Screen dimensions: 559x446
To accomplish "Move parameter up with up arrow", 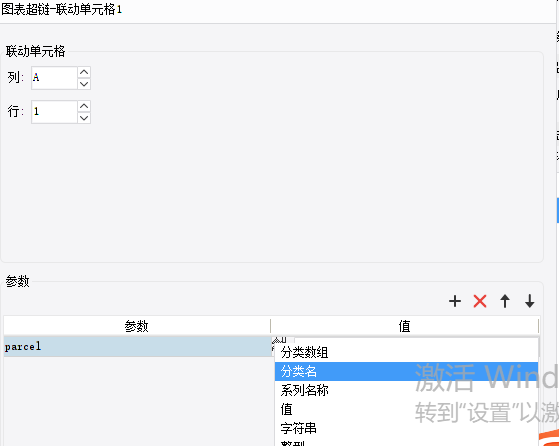I will pyautogui.click(x=505, y=301).
